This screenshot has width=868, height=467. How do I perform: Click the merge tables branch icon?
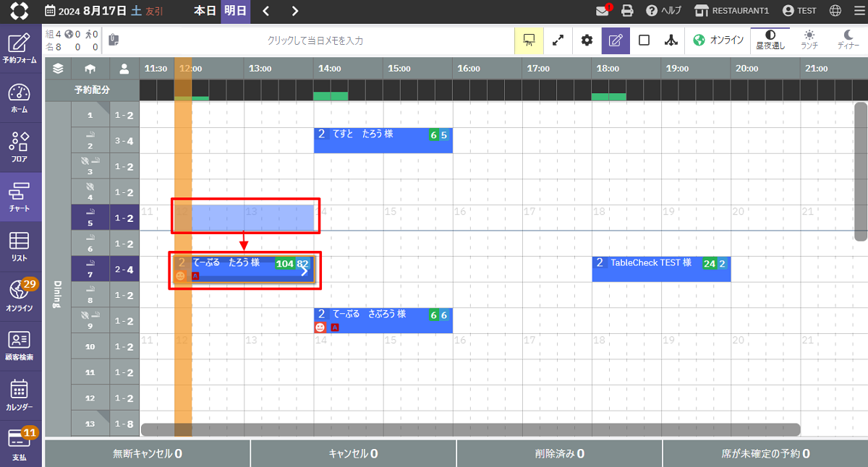pyautogui.click(x=671, y=40)
